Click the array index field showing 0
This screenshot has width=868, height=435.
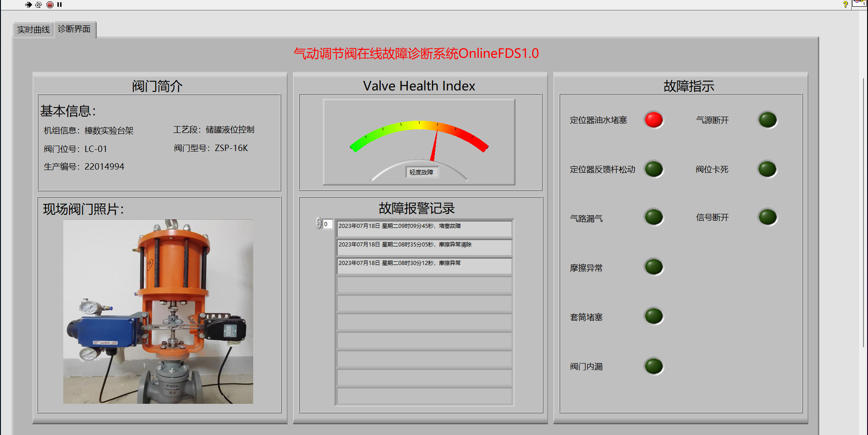coord(328,224)
